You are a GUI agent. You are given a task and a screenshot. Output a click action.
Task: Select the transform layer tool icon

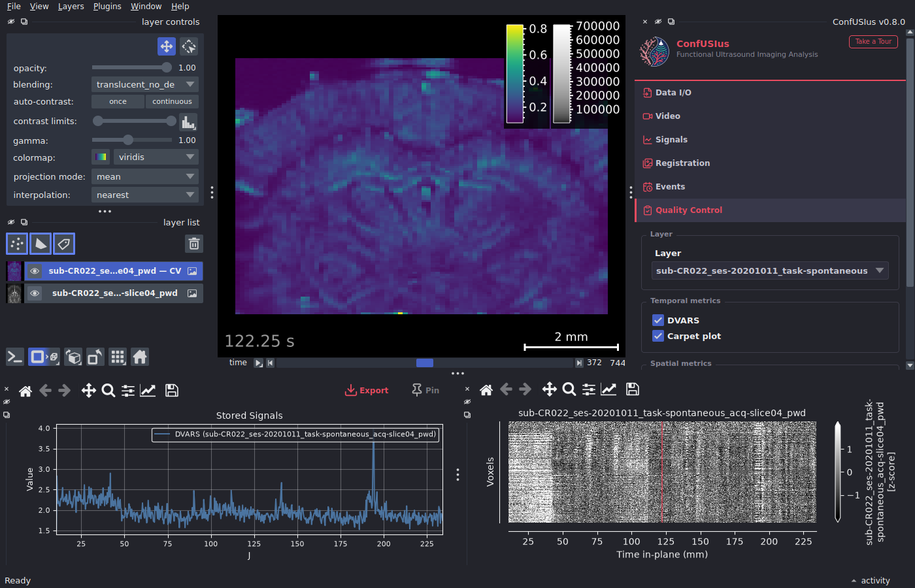pos(189,46)
